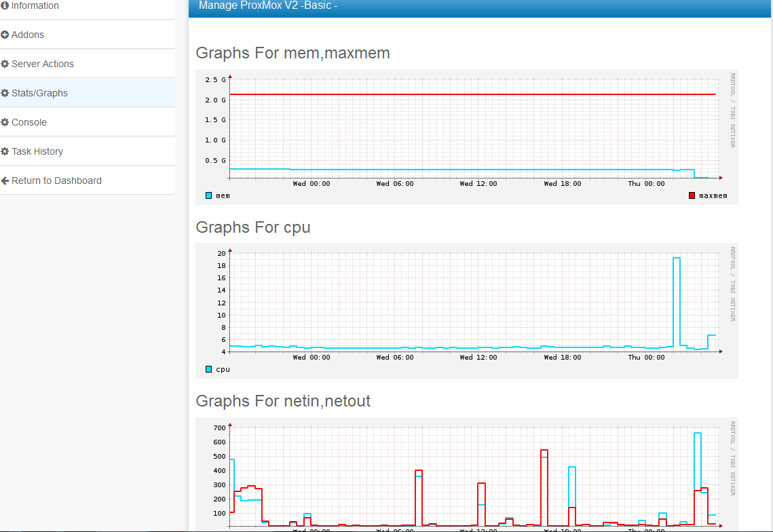Click the 'Manage ProxMox V2 -Basic -' title
The image size is (773, 532).
(x=267, y=5)
